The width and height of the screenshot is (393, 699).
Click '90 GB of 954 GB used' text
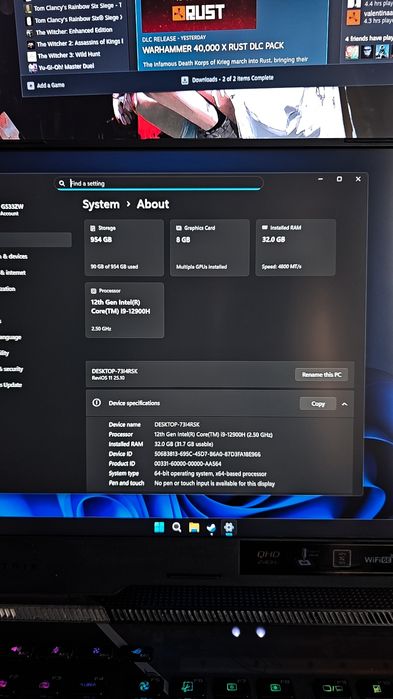click(114, 267)
